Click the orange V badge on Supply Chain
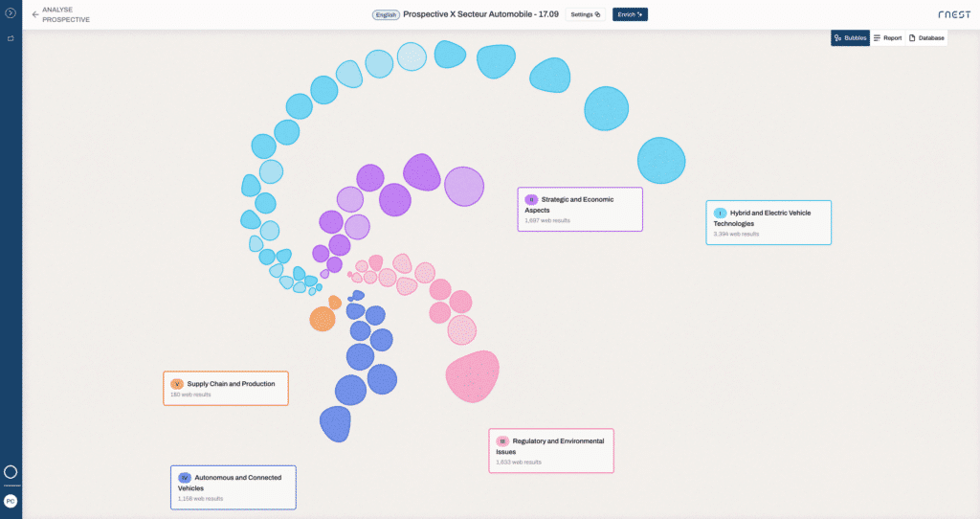The height and width of the screenshot is (519, 980). 177,384
